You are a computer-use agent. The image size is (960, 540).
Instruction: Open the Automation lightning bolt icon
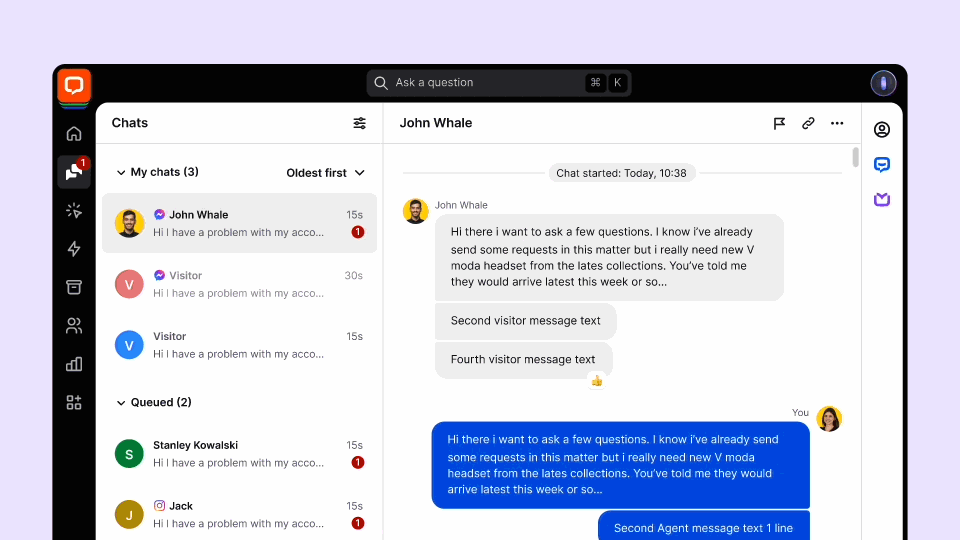click(74, 249)
